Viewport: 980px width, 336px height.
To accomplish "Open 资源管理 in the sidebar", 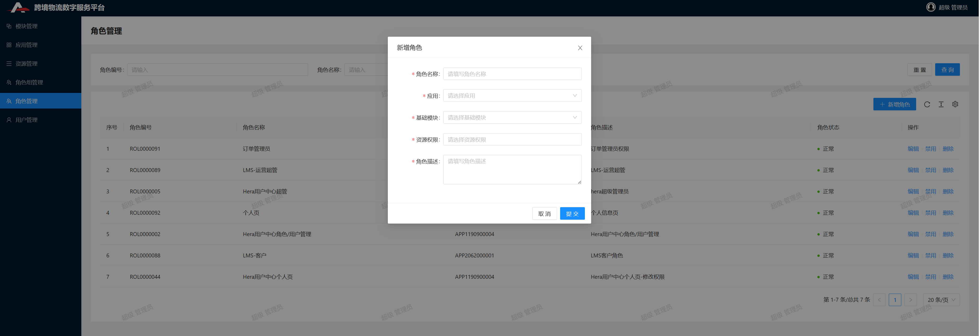I will (x=41, y=64).
